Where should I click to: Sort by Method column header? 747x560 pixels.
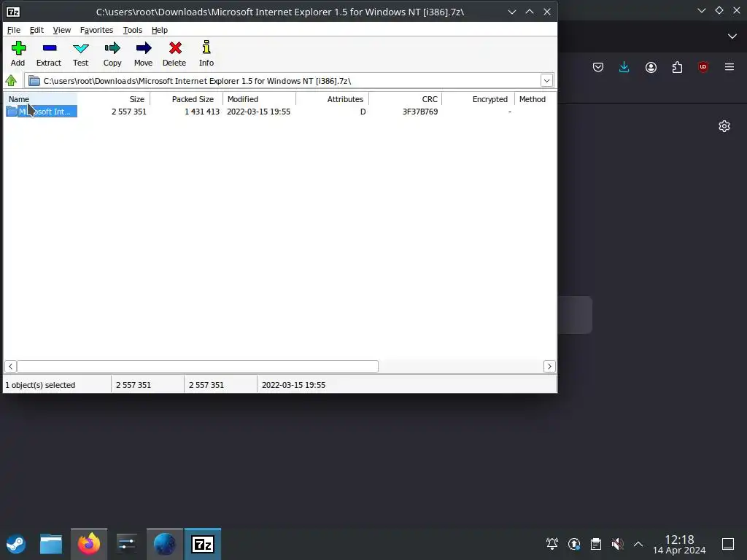coord(535,99)
